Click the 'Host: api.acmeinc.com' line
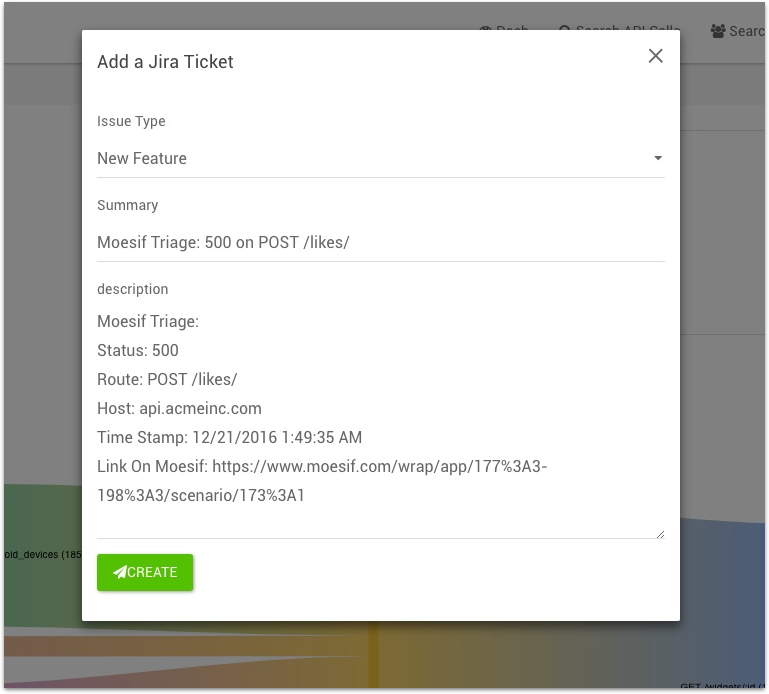Screen dimensions: 769x694 pyautogui.click(x=179, y=408)
